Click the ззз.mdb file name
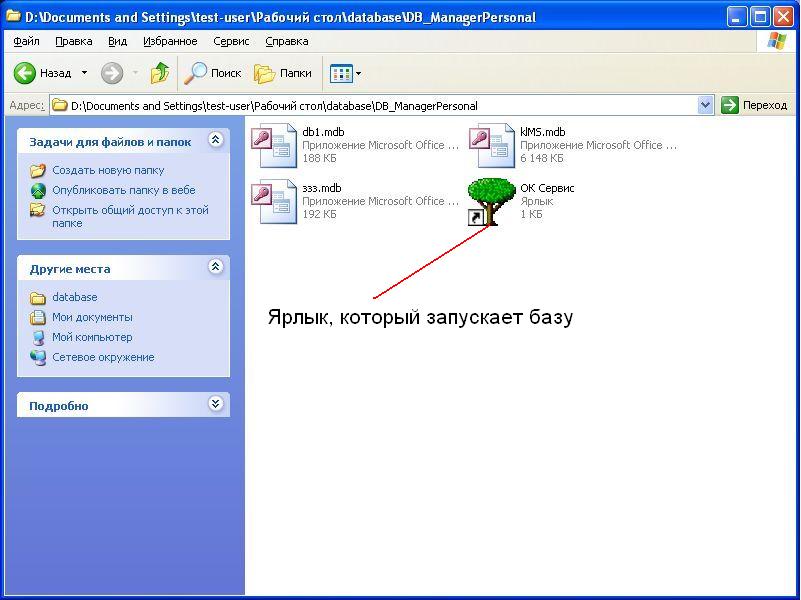The width and height of the screenshot is (801, 600). [322, 188]
